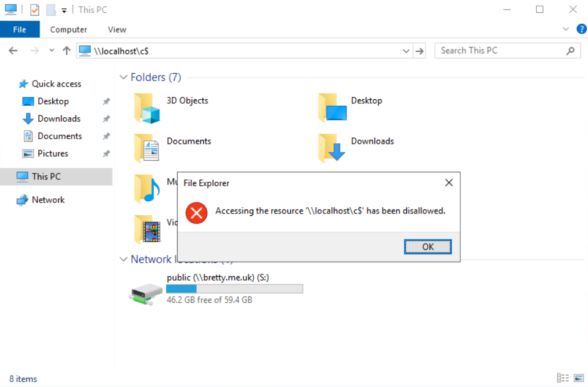The image size is (588, 387).
Task: Click the Go To arrow beside address bar
Action: (420, 51)
